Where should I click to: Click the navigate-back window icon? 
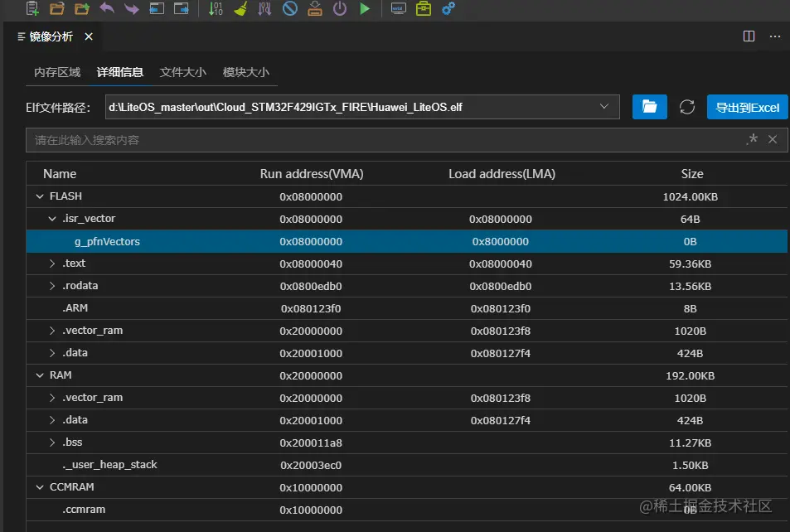tap(157, 8)
